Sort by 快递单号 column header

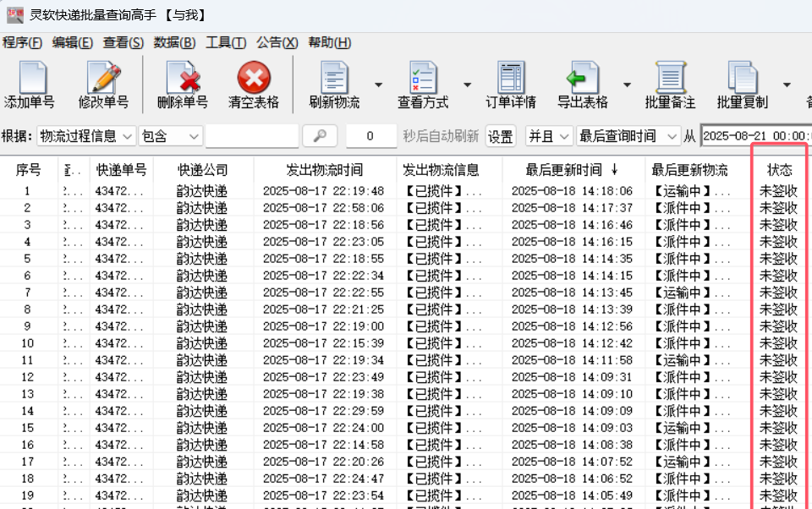click(x=121, y=170)
